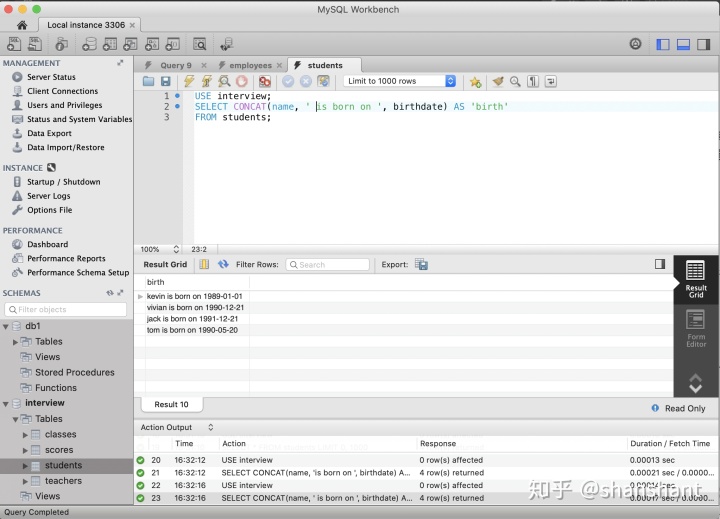Switch to Form Editor view
The image size is (720, 519).
click(695, 327)
